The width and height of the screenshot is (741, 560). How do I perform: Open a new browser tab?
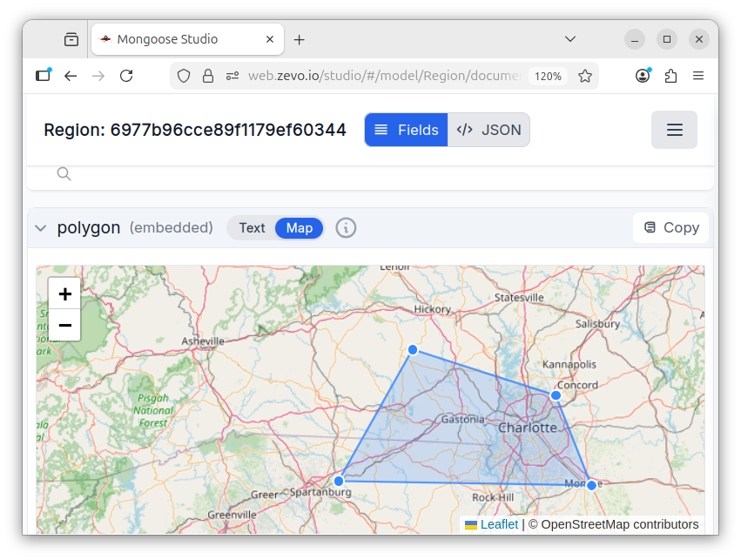point(300,40)
